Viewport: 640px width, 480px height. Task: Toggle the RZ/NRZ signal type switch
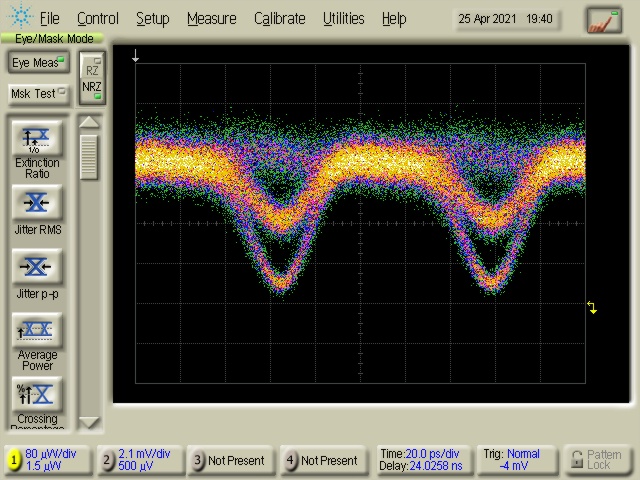92,78
